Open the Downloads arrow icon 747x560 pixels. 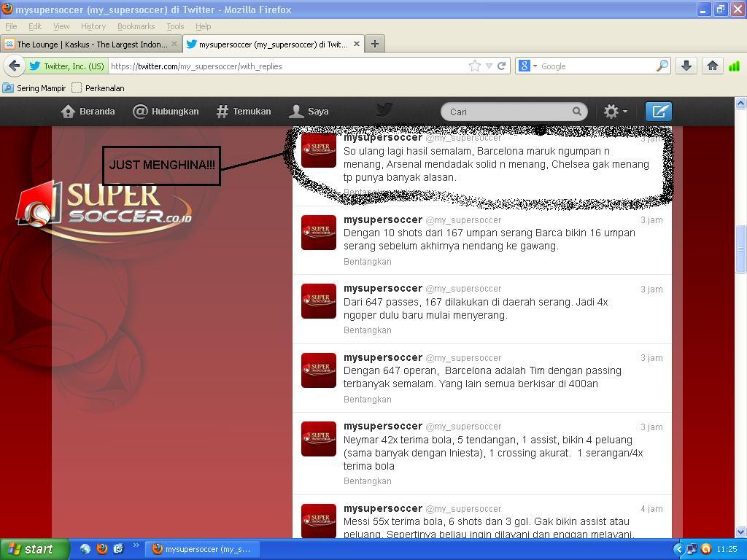(686, 66)
